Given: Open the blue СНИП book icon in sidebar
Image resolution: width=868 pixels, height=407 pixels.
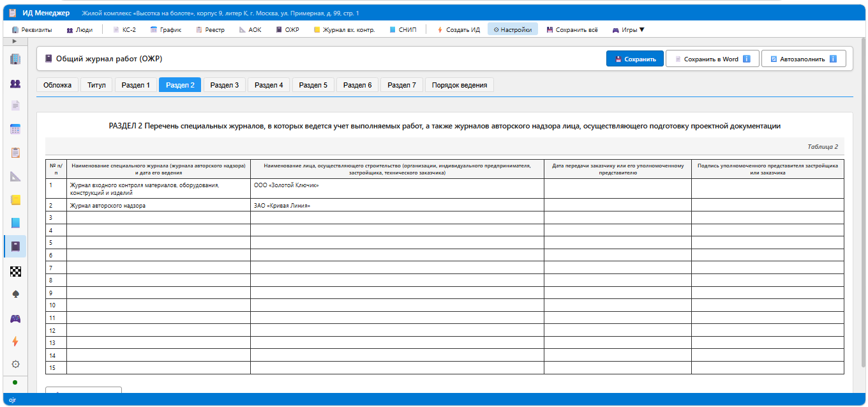Looking at the screenshot, I should (x=15, y=223).
